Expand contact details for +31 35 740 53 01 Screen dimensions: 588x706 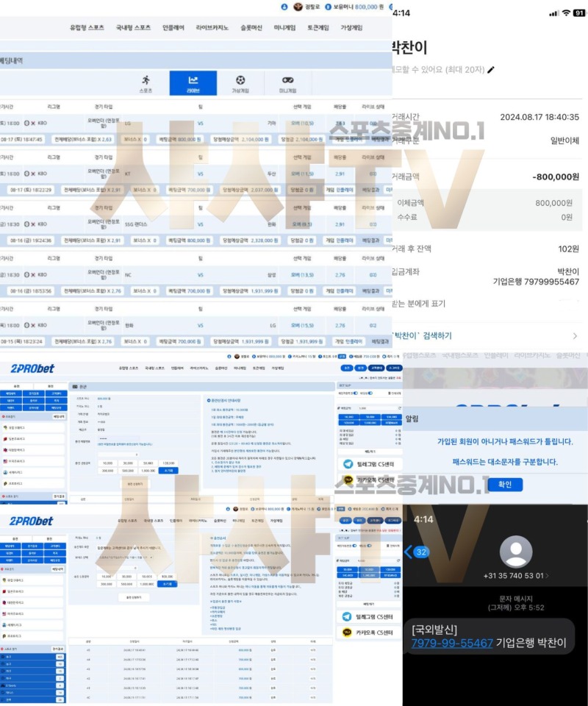click(516, 576)
